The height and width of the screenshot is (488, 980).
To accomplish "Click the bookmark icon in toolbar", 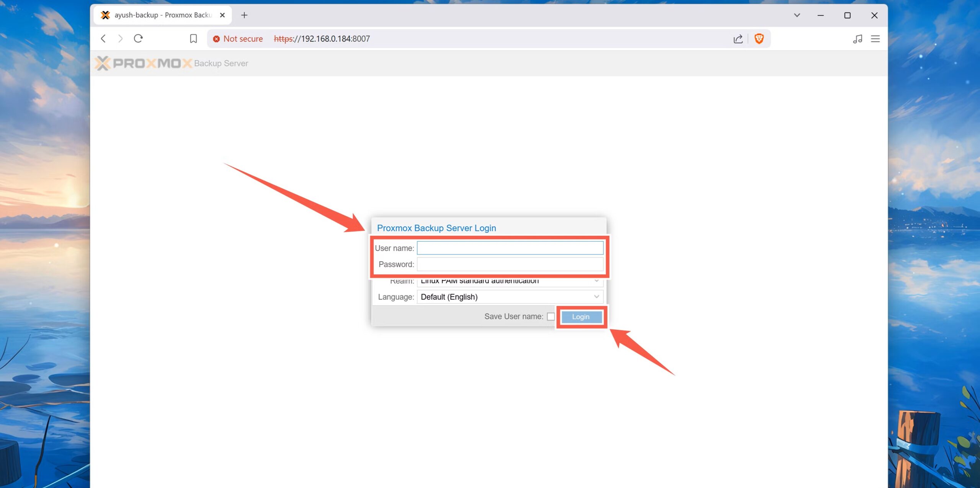I will (193, 39).
